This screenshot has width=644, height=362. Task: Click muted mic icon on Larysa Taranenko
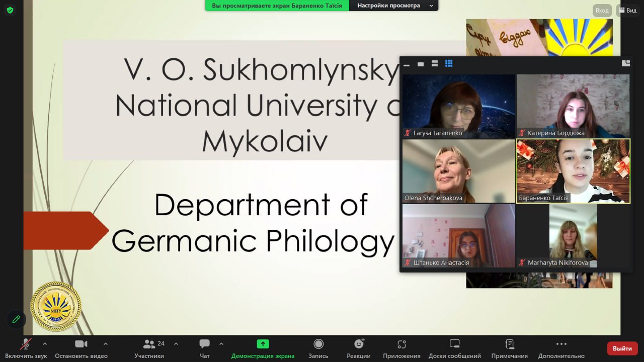pos(408,133)
